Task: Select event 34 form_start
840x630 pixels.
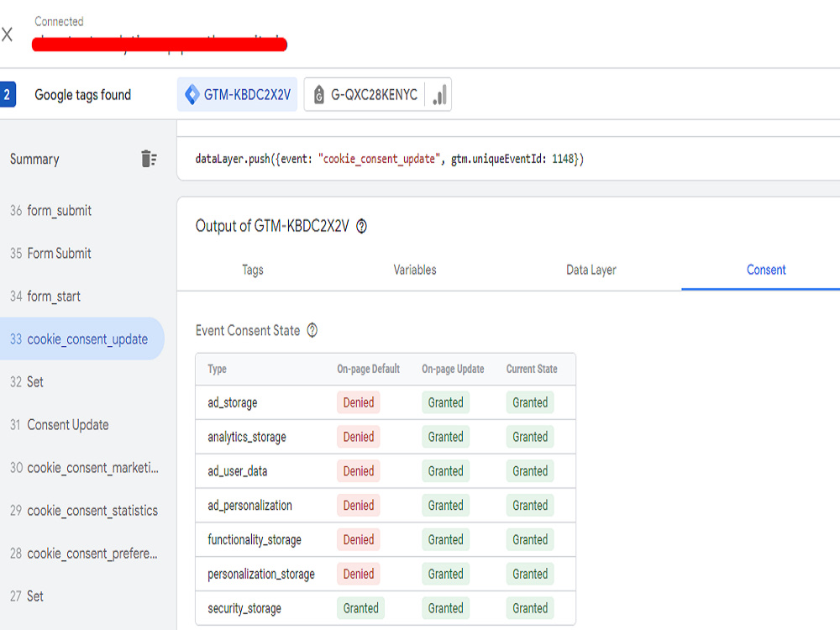Action: pyautogui.click(x=82, y=297)
